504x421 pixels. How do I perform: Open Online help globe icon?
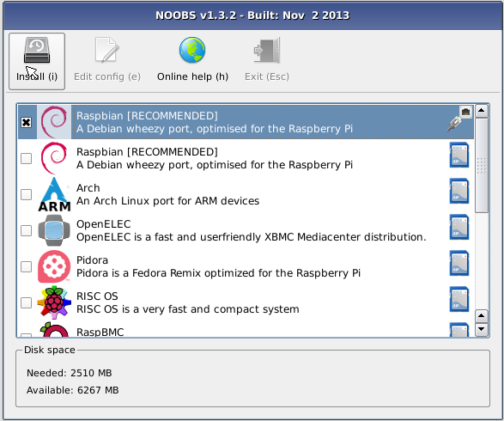pos(192,50)
